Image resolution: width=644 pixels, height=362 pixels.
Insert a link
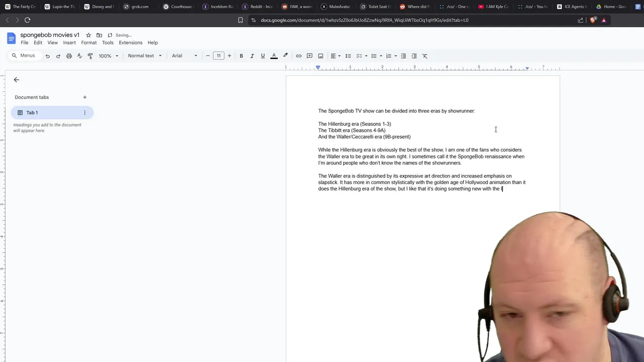pyautogui.click(x=298, y=56)
